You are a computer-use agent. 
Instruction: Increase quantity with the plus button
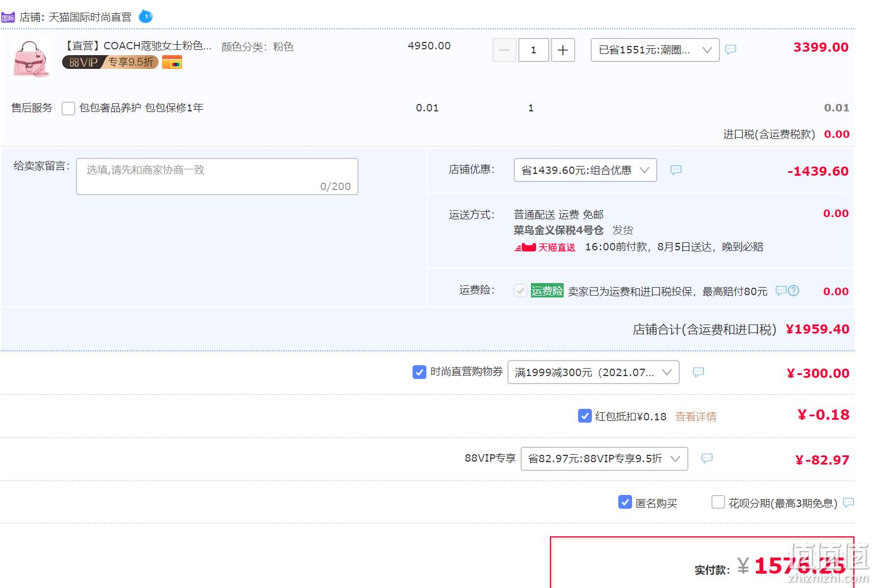coord(563,50)
